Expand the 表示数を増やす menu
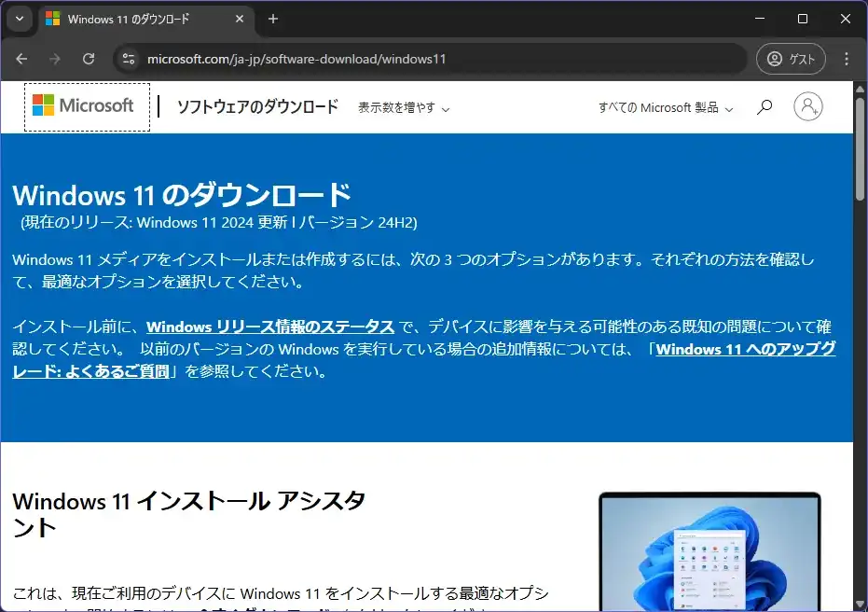The image size is (868, 612). pyautogui.click(x=404, y=108)
